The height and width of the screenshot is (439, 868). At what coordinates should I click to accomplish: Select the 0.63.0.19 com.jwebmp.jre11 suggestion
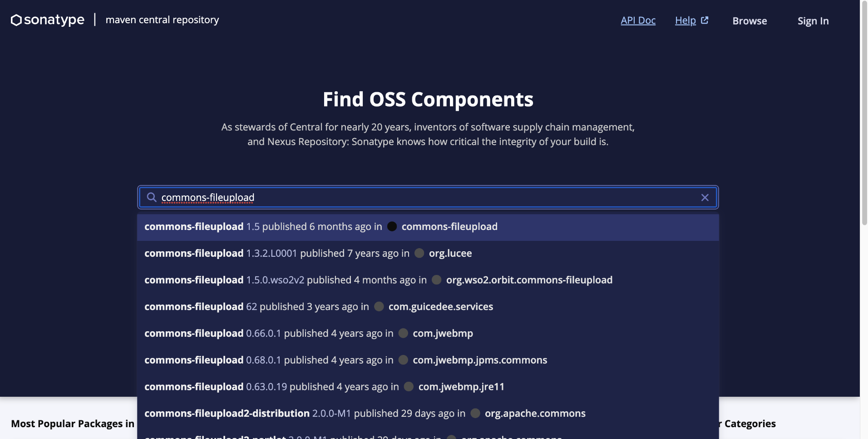[x=428, y=387]
